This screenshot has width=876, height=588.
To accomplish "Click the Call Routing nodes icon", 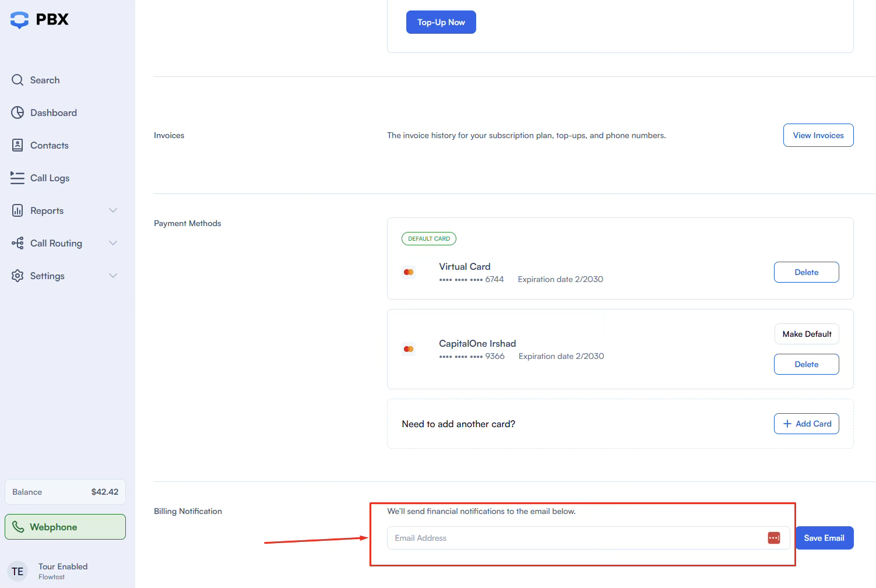I will point(17,243).
